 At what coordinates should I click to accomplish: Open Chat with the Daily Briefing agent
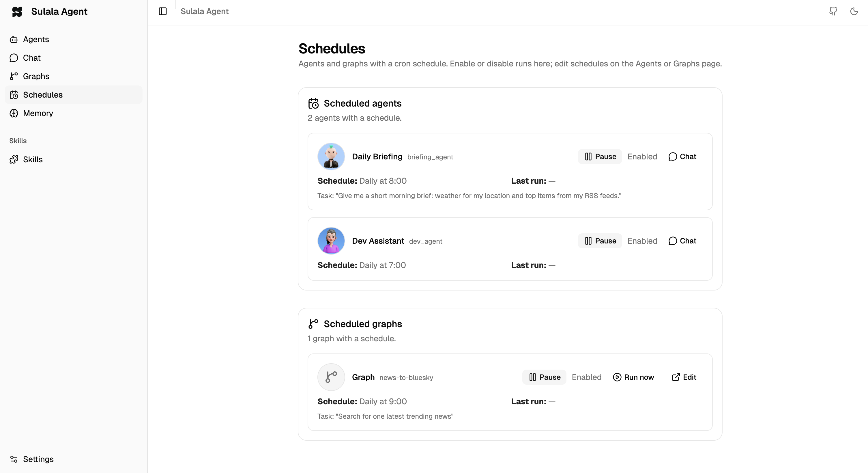[x=682, y=157]
